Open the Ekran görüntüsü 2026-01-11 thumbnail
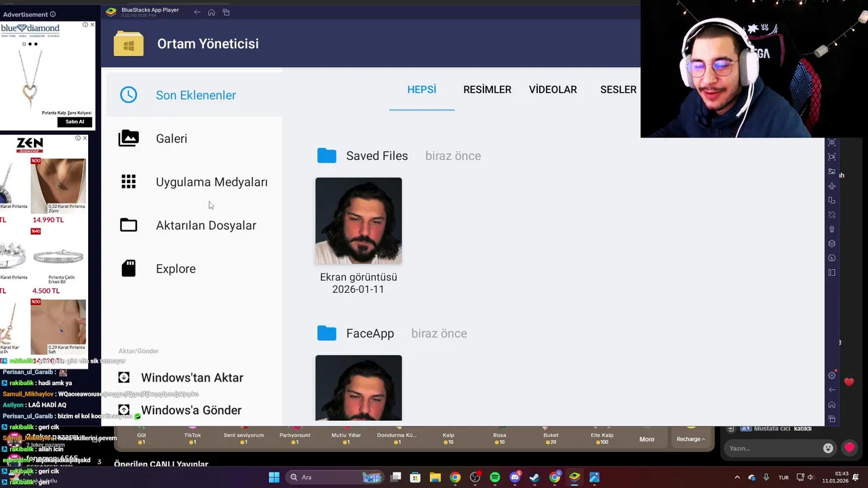This screenshot has height=488, width=868. click(x=359, y=221)
